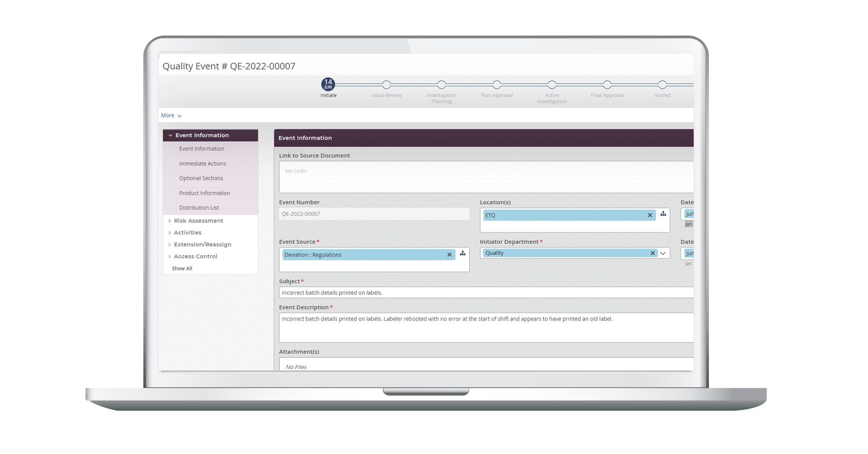Select the Plan Approval workflow stage
Viewport: 868px width, 454px height.
point(497,85)
